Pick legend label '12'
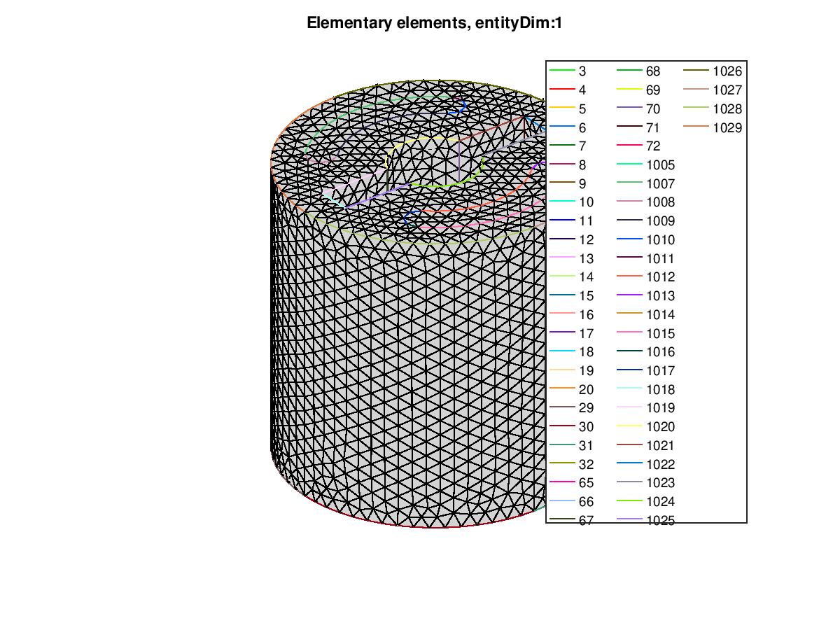The height and width of the screenshot is (630, 840). (587, 240)
